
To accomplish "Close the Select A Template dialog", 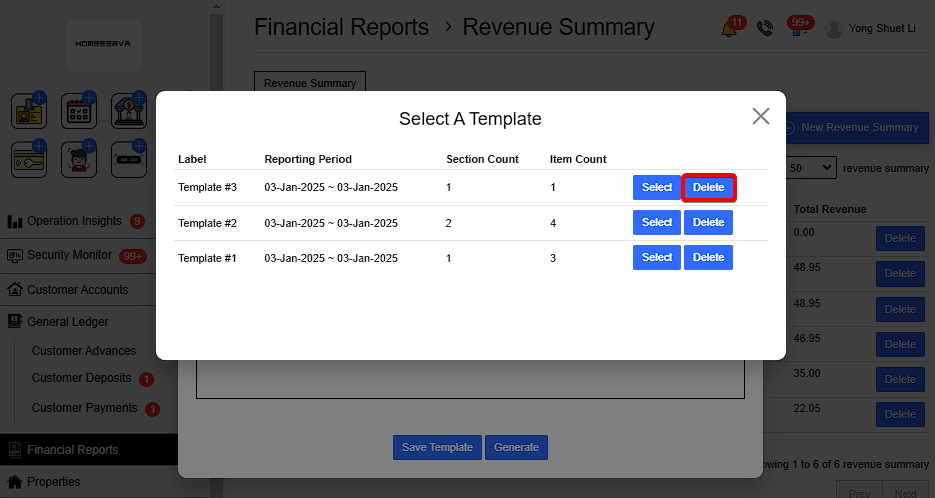I will (761, 116).
